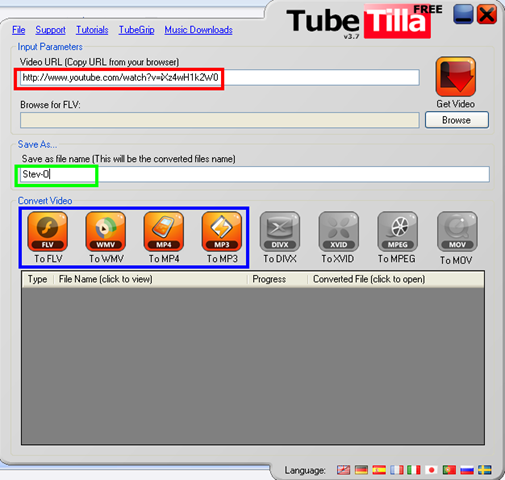Click the Get Video download icon
The image size is (505, 480).
[x=455, y=76]
